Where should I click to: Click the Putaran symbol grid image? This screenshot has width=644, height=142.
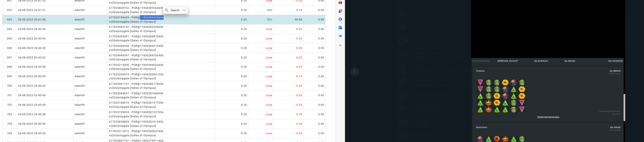[501, 96]
